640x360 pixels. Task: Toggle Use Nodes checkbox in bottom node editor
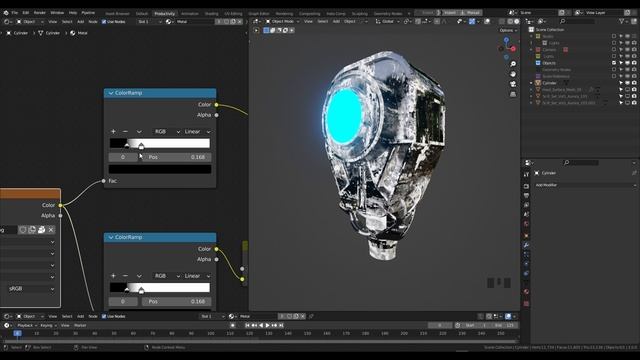(104, 316)
